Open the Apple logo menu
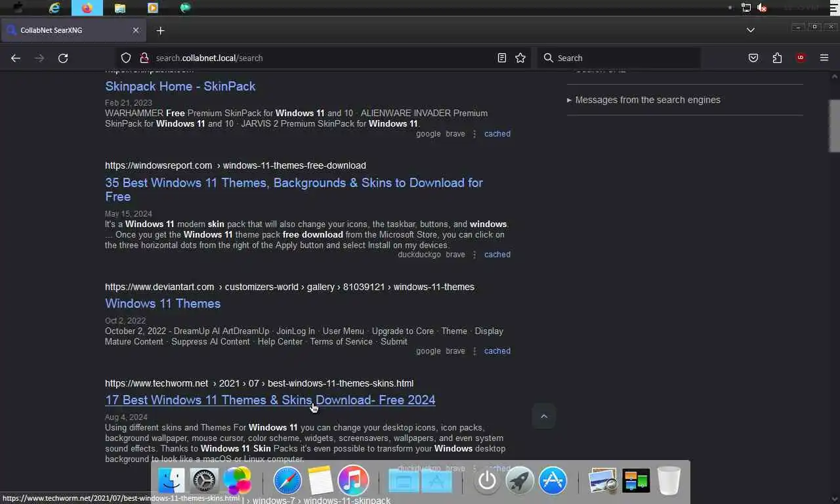840x504 pixels. coord(18,8)
